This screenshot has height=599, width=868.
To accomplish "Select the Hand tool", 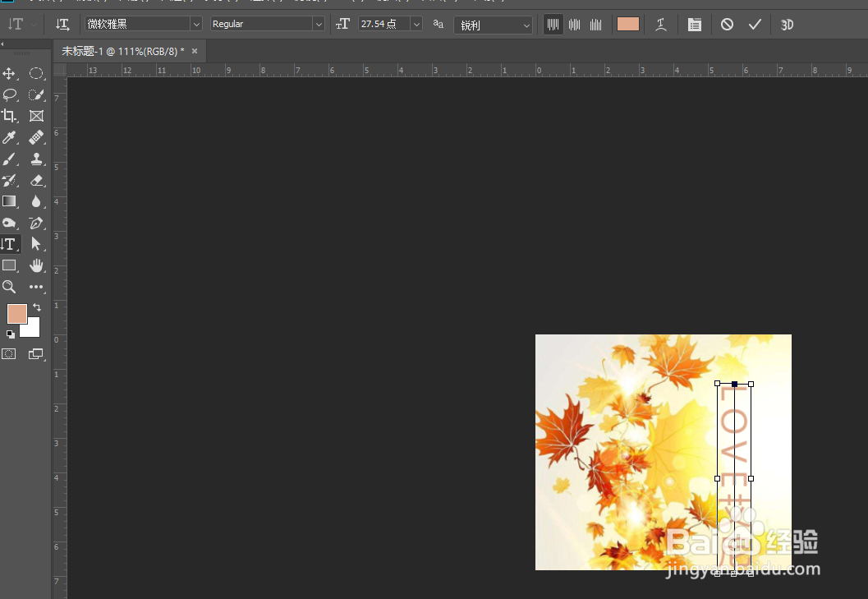I will [36, 265].
